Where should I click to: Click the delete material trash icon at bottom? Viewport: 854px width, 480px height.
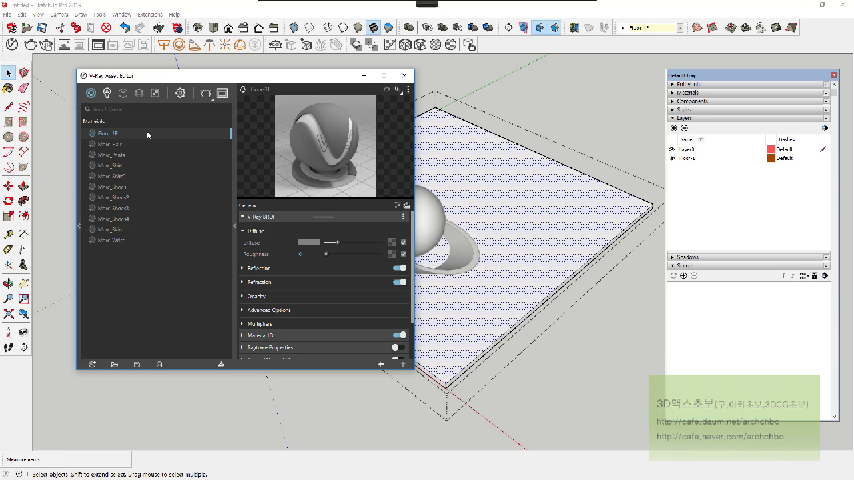click(x=160, y=364)
